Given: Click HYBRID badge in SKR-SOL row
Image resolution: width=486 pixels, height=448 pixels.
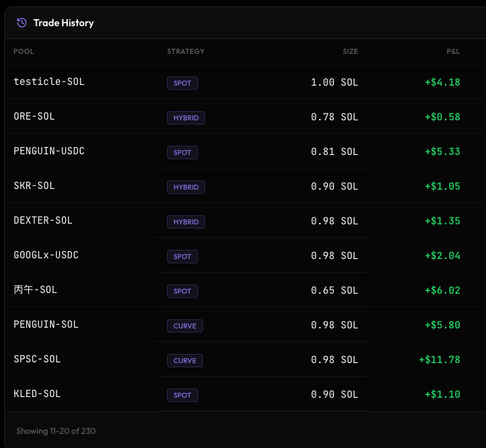Looking at the screenshot, I should tap(186, 188).
